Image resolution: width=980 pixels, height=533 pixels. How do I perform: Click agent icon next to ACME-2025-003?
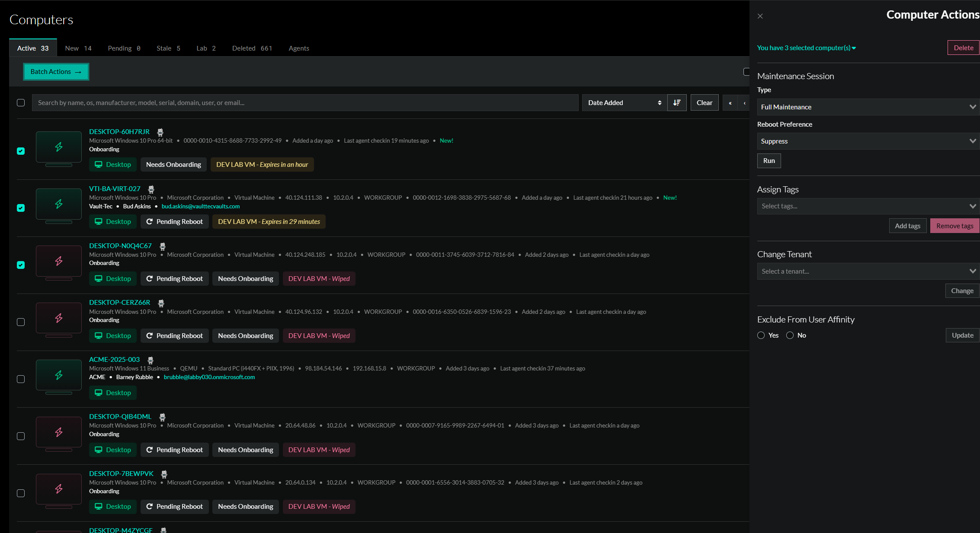(x=151, y=360)
